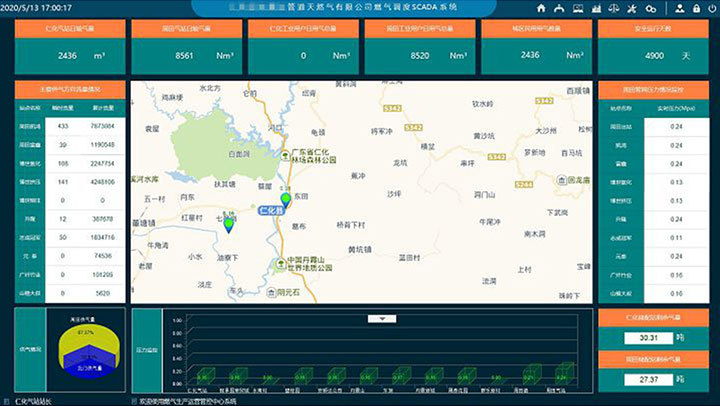Select the green map pin near 东田

pos(286,200)
